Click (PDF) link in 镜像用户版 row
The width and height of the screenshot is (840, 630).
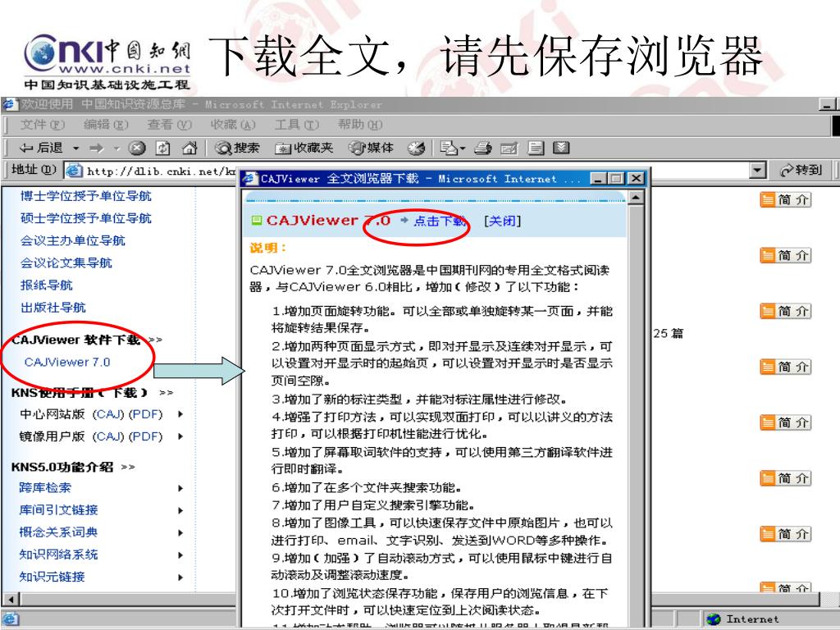pyautogui.click(x=144, y=436)
